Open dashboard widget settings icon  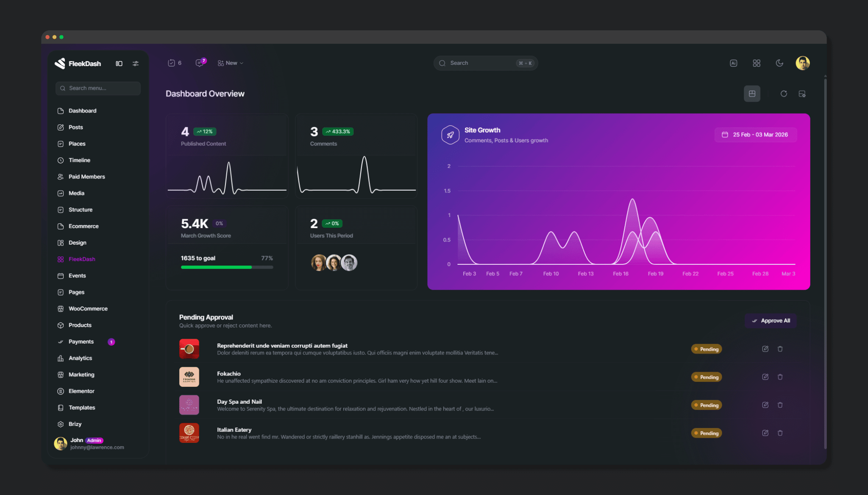(802, 94)
